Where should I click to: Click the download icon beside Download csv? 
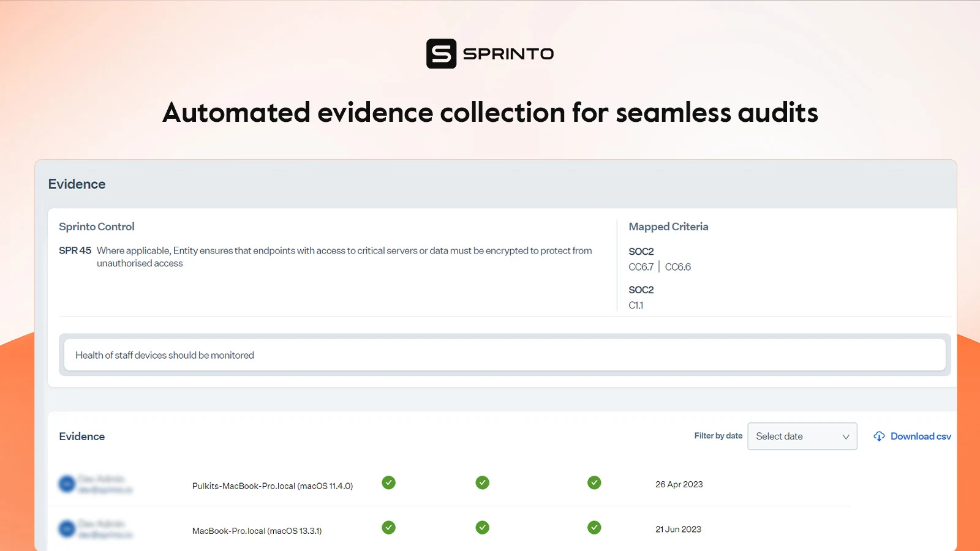pos(878,436)
